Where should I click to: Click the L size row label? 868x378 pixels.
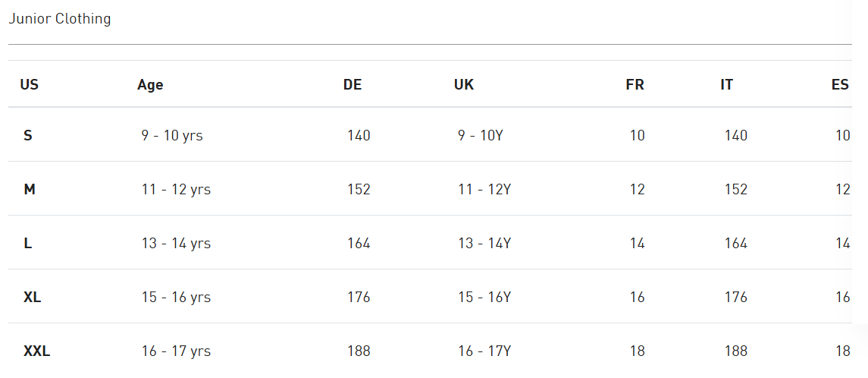[x=28, y=244]
